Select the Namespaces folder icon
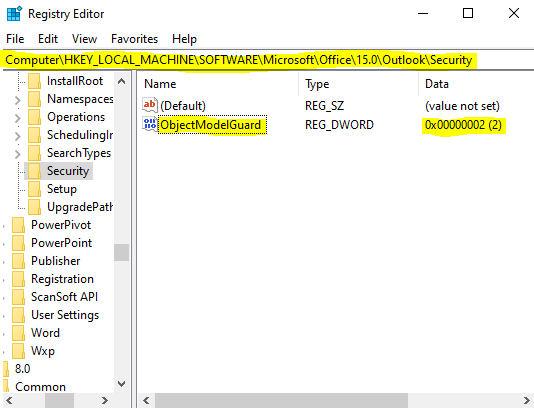 (34, 99)
